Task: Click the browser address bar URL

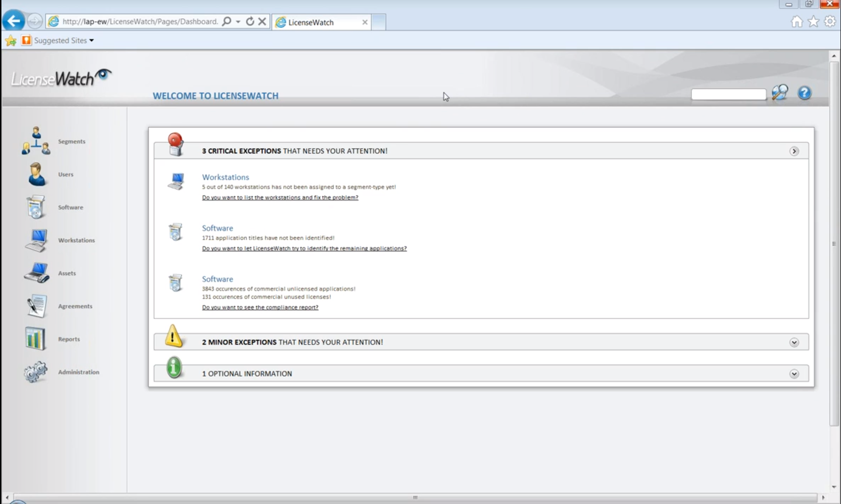Action: tap(140, 22)
